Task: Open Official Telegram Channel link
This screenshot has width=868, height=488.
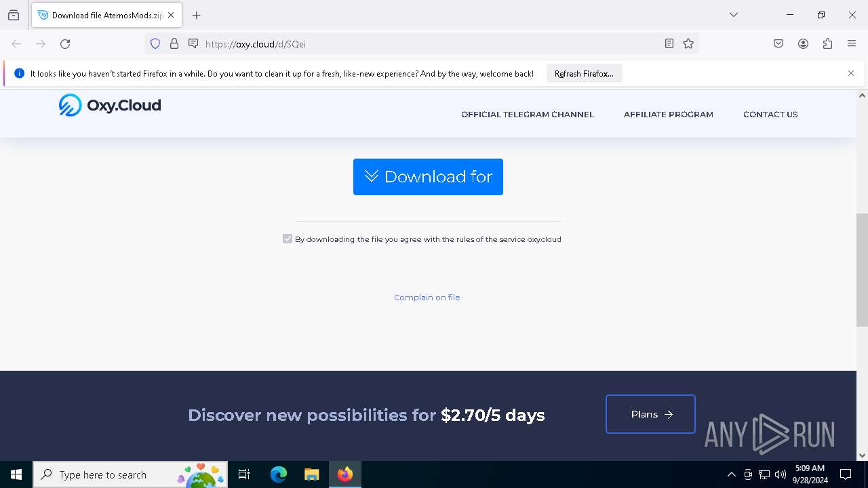Action: 528,115
